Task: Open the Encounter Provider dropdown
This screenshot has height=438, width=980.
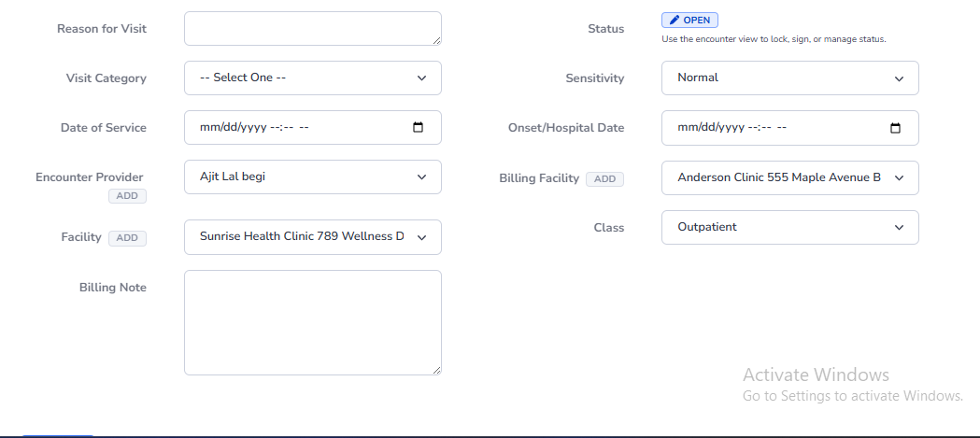Action: coord(313,177)
